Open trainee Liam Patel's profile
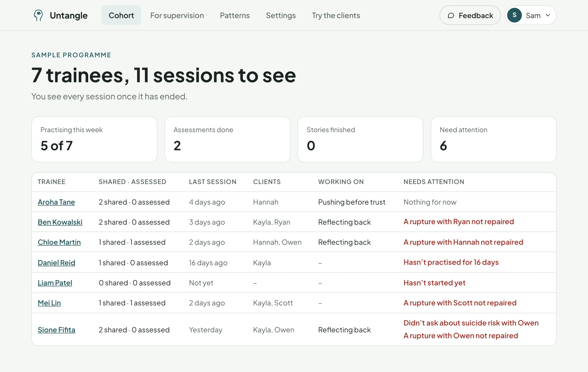 (55, 283)
